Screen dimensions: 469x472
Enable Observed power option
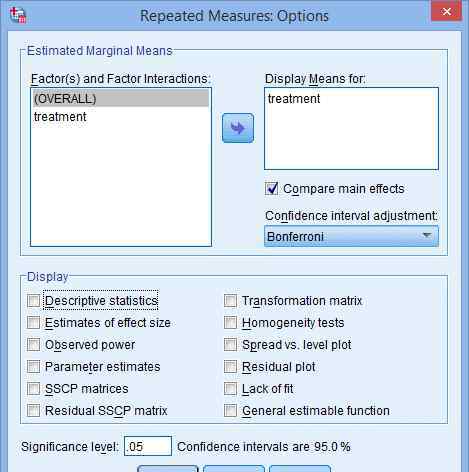click(33, 345)
